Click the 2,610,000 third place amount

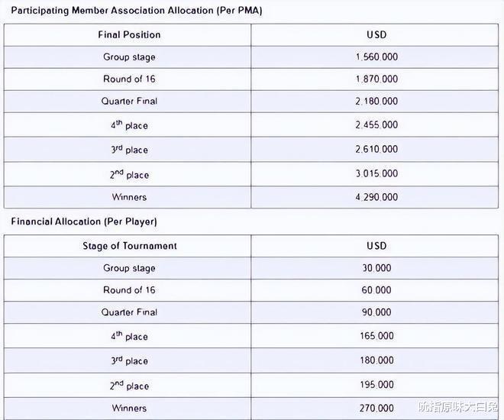(376, 150)
